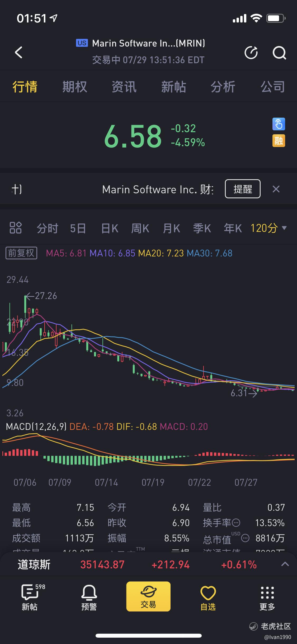
Task: Tap the 换手率 info bubble icon
Action: [x=235, y=523]
